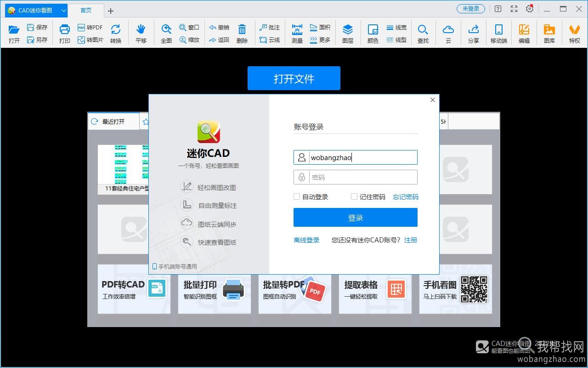Click the 打开 folder icon in toolbar
Screen dimensions: 588x368
coord(14,29)
